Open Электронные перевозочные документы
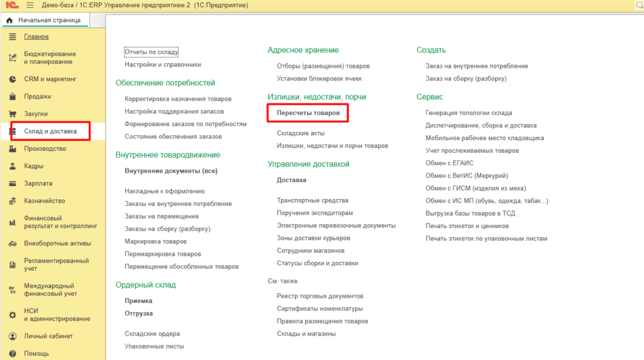644x360 pixels. [x=336, y=226]
